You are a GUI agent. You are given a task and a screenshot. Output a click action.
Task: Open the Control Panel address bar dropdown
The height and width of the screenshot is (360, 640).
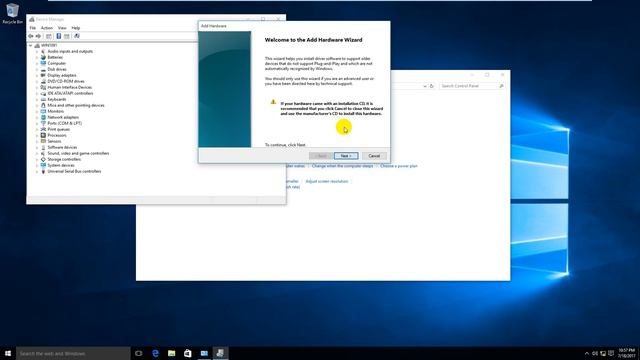tap(425, 86)
